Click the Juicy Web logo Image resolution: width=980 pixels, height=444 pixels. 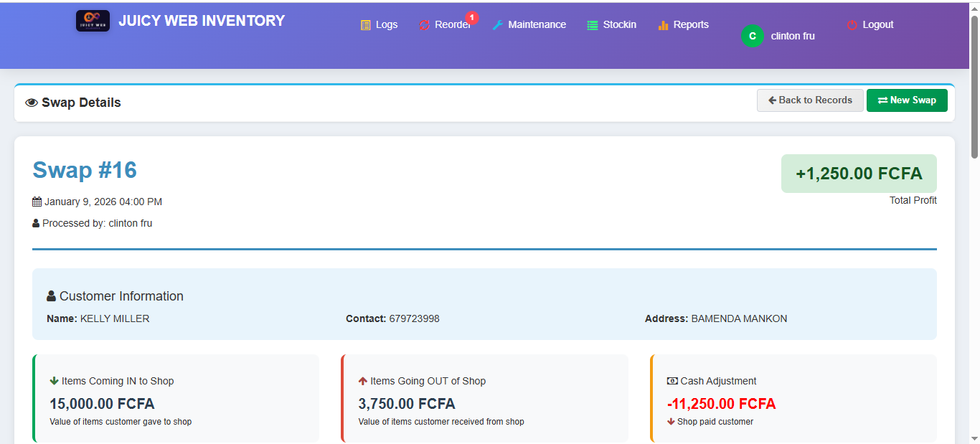coord(93,20)
